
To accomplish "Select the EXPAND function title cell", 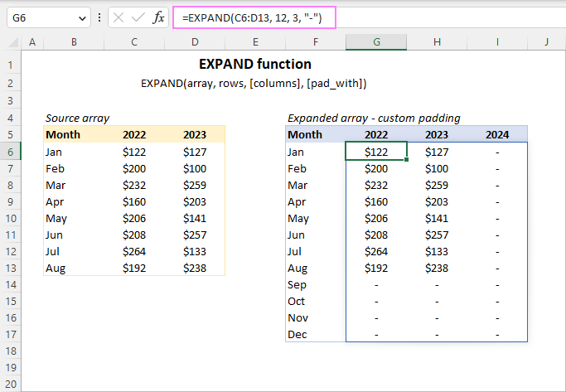I will [255, 64].
